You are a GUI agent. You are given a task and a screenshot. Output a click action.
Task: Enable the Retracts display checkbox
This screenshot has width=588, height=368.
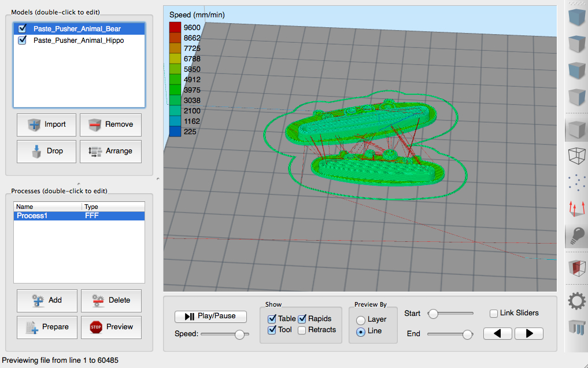pos(302,330)
